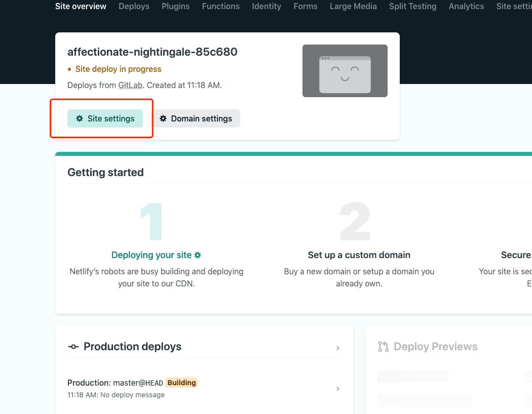Viewport: 532px width, 414px height.
Task: Click chevron on master@HEAD deploy row
Action: pos(338,389)
